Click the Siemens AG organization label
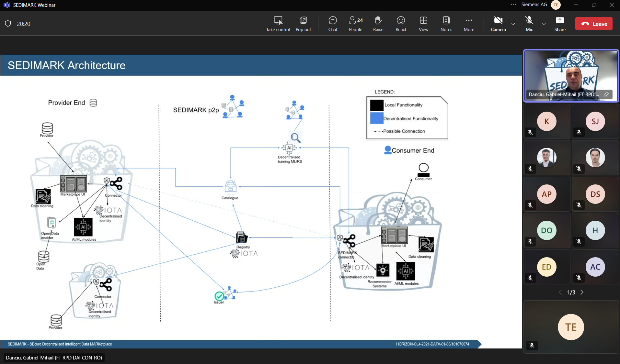The height and width of the screenshot is (364, 620). click(534, 5)
